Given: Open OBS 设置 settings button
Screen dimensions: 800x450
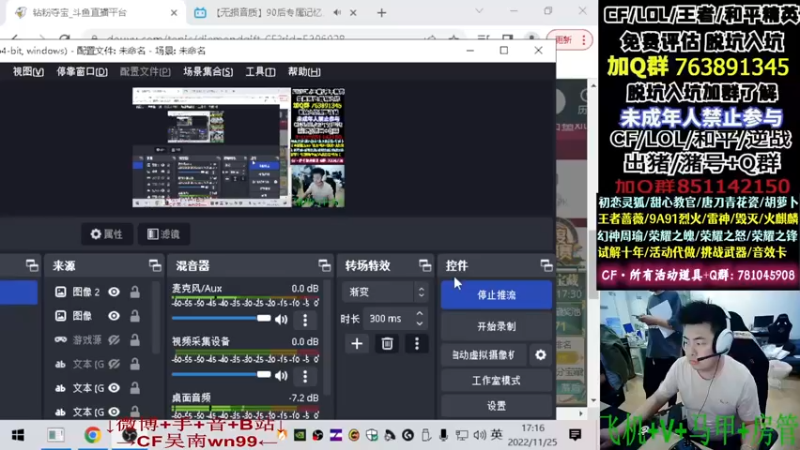Looking at the screenshot, I should (x=496, y=406).
